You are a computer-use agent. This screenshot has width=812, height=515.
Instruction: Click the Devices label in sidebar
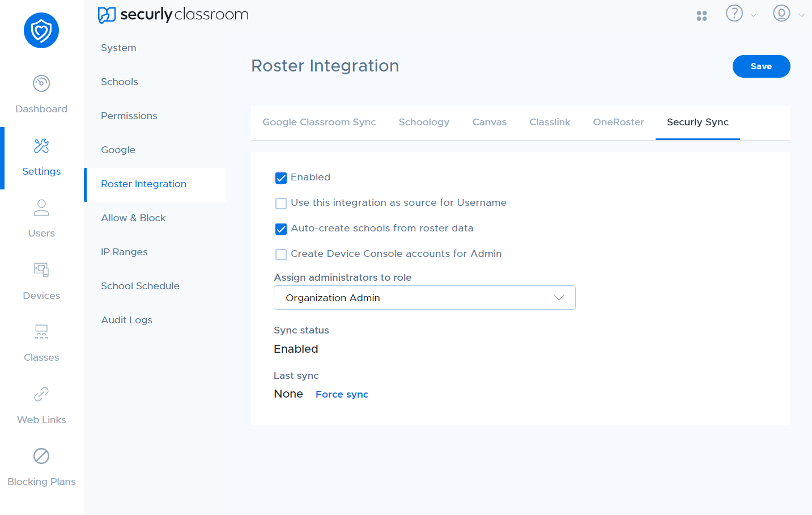pos(41,296)
